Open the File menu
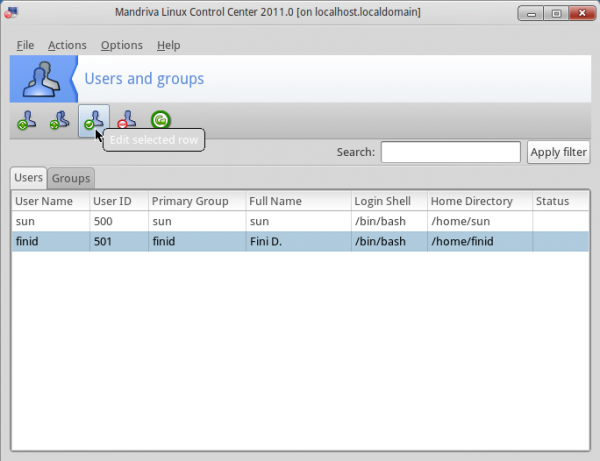This screenshot has height=461, width=600. [x=25, y=45]
